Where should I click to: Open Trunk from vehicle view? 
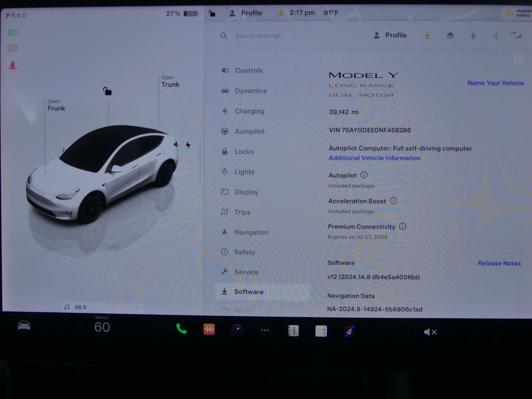170,81
